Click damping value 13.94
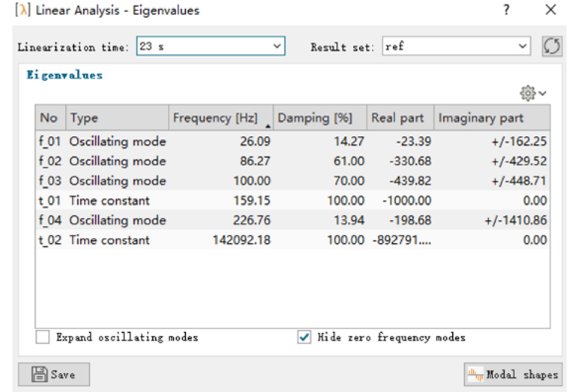Image resolution: width=578 pixels, height=392 pixels. 349,220
